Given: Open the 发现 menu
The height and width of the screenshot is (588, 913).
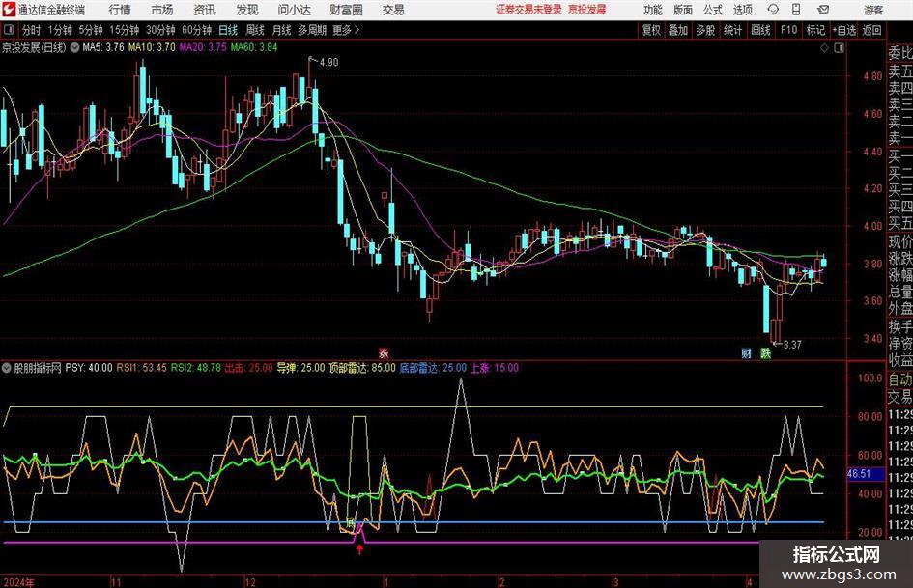Looking at the screenshot, I should pyautogui.click(x=247, y=10).
